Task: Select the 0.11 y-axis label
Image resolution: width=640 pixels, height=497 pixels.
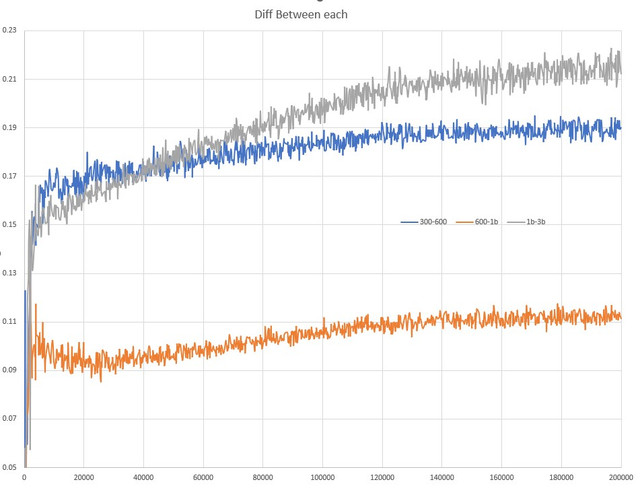Action: point(9,322)
